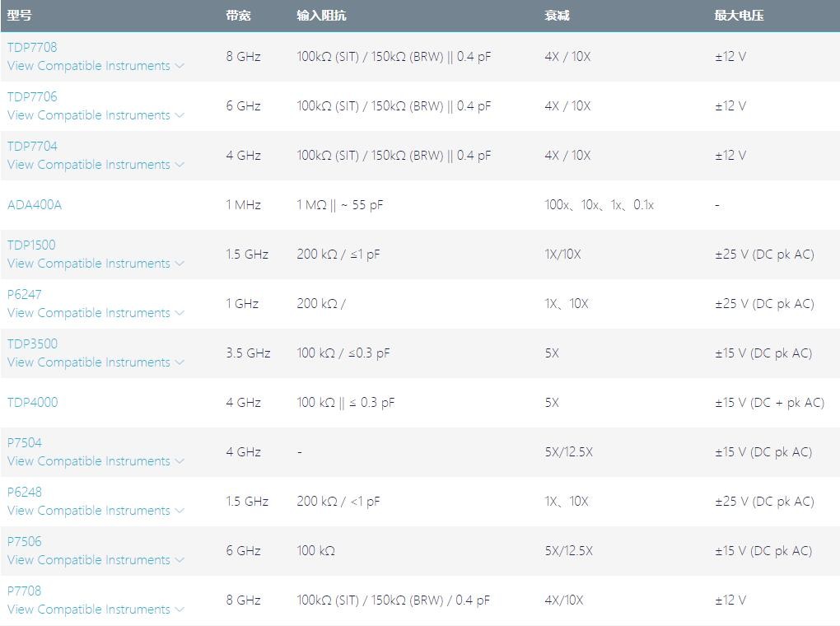Select the 3.5 GHz bandwidth cell
The height and width of the screenshot is (626, 840).
[248, 353]
